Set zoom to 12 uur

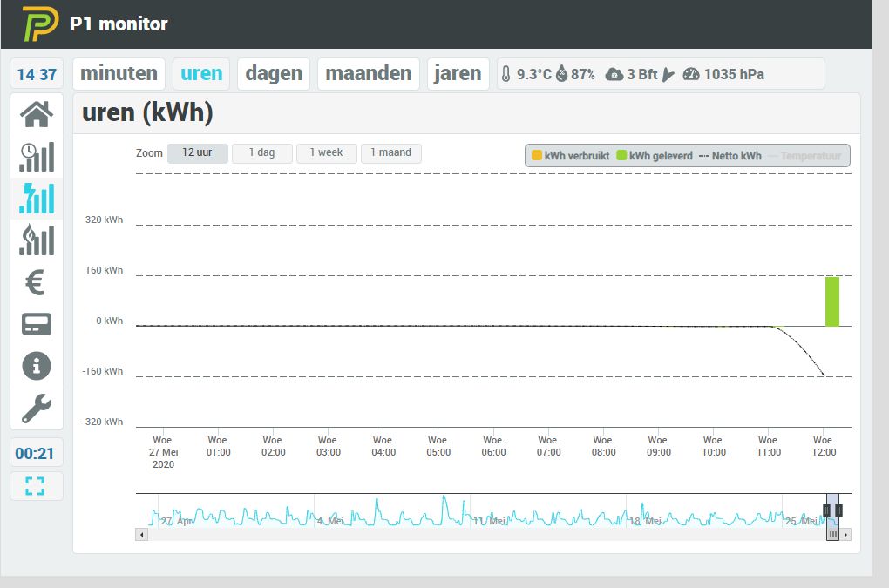(x=197, y=153)
